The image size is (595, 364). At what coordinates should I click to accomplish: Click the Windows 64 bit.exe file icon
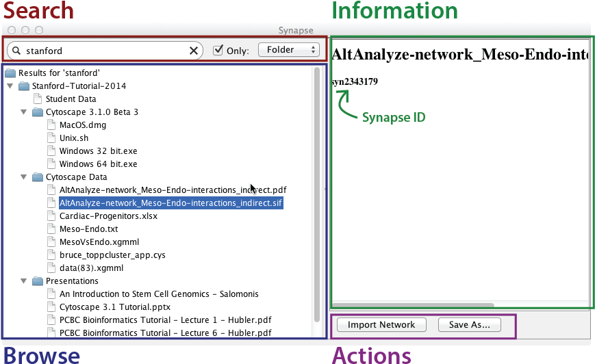click(x=51, y=164)
